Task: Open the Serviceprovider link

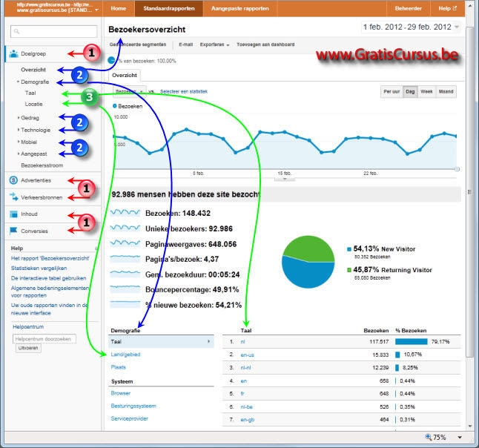Action: pos(130,418)
